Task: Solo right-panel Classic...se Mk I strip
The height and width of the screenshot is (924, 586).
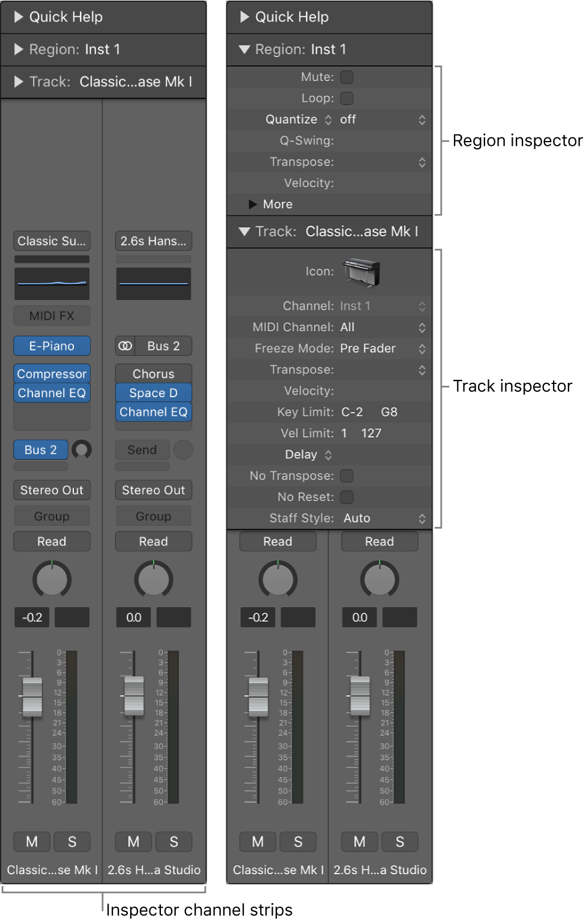Action: 298,842
